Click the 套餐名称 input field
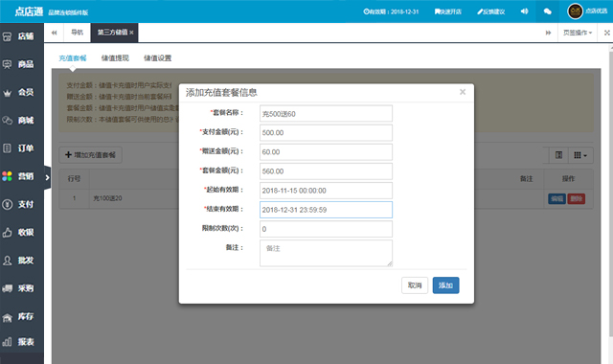The width and height of the screenshot is (613, 364). point(326,113)
